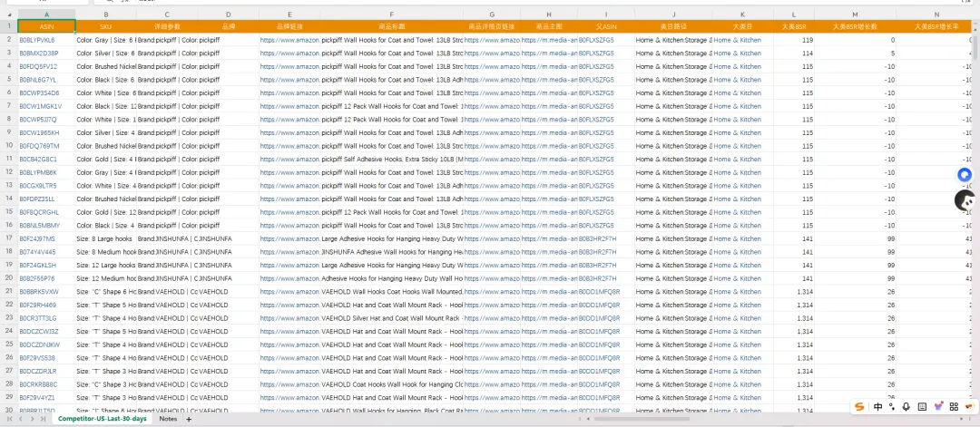The width and height of the screenshot is (980, 427).
Task: Open the IME skin icon
Action: pyautogui.click(x=938, y=406)
